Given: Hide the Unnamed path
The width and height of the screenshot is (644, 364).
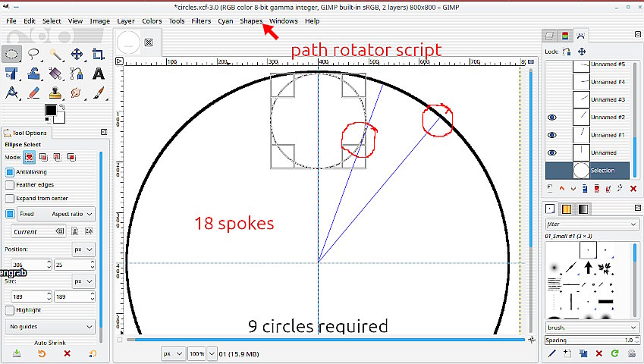Looking at the screenshot, I should click(x=552, y=152).
